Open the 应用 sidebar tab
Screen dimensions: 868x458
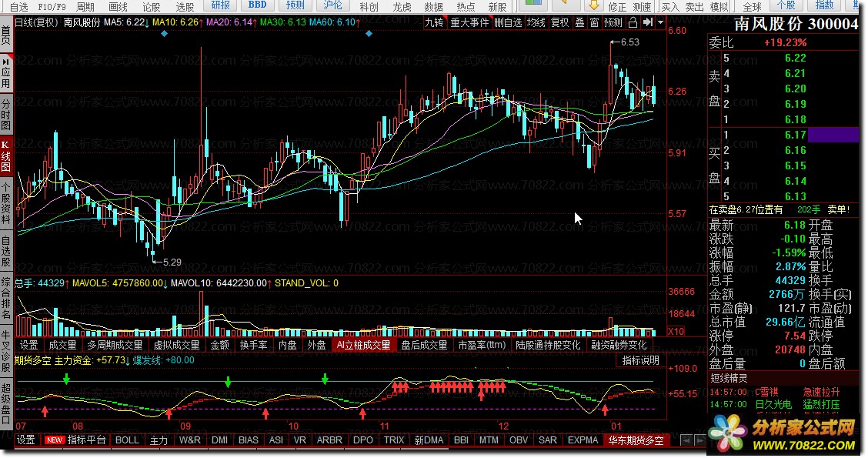click(6, 72)
